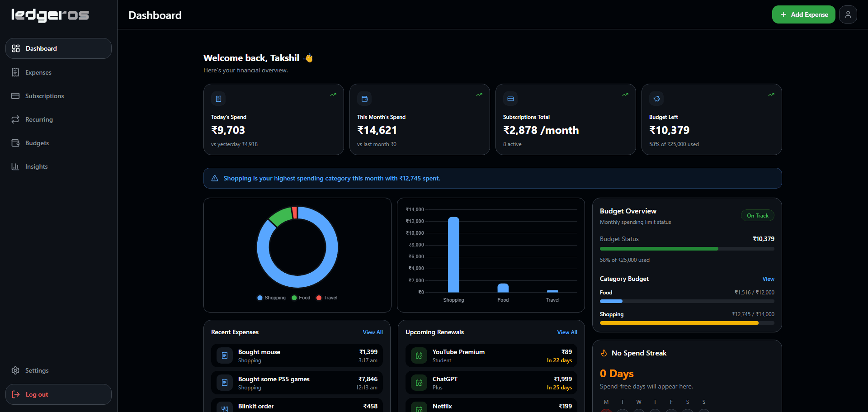Viewport: 868px width, 412px height.
Task: Click the Bought mouse expense icon
Action: tap(225, 356)
